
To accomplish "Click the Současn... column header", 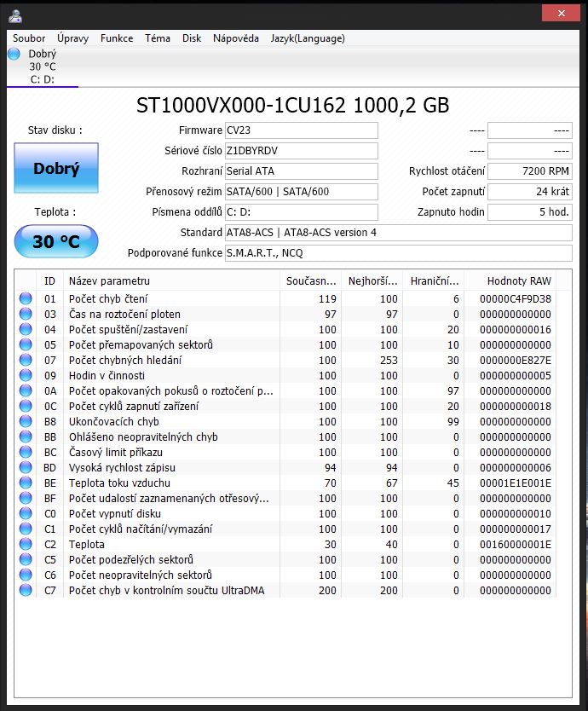I will pyautogui.click(x=311, y=281).
